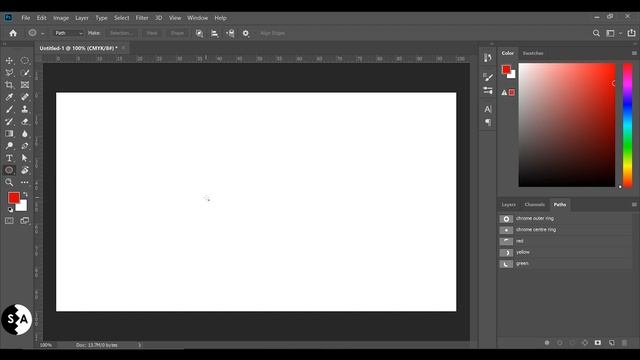This screenshot has height=360, width=640.
Task: Select the History Brush tool
Action: tap(9, 122)
